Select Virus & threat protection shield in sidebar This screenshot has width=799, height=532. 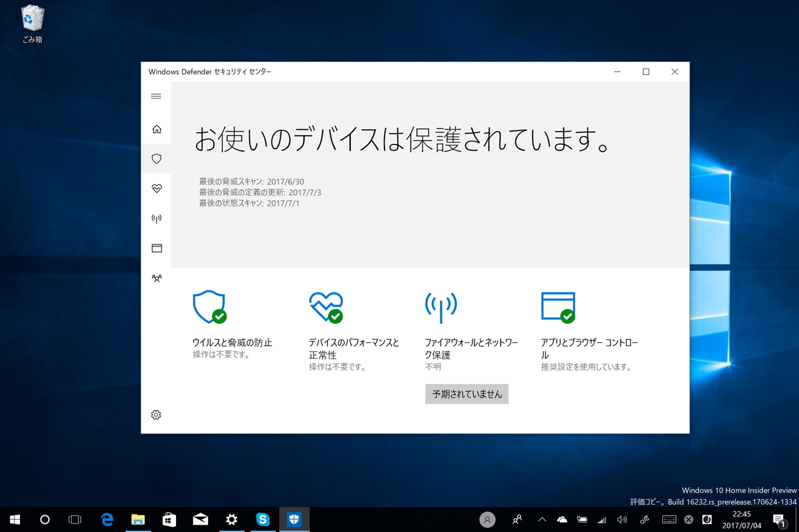tap(156, 158)
